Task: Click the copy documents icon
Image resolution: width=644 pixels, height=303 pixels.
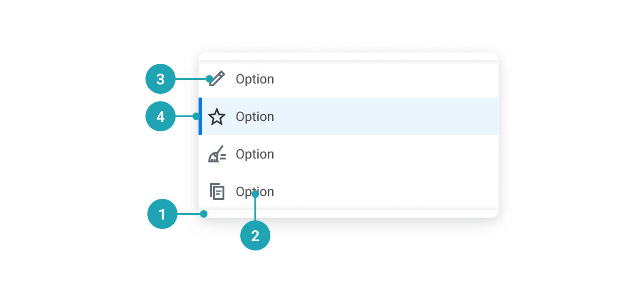Action: click(217, 191)
